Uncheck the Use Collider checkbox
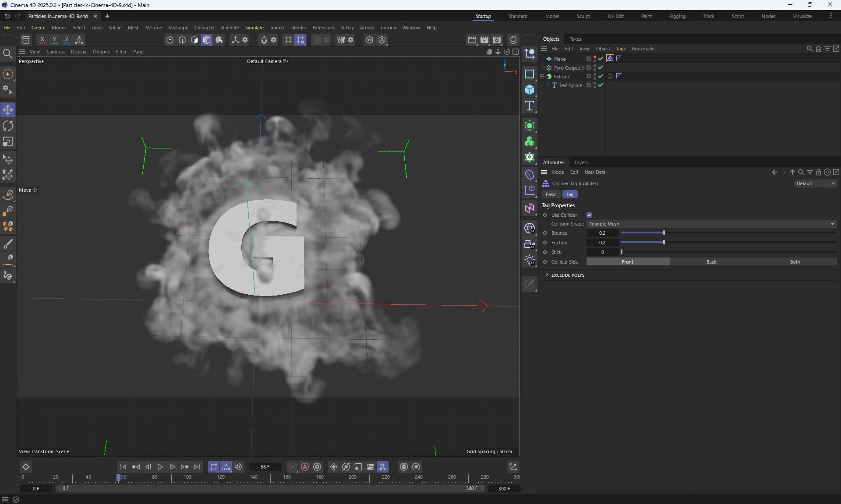841x504 pixels. pyautogui.click(x=589, y=215)
